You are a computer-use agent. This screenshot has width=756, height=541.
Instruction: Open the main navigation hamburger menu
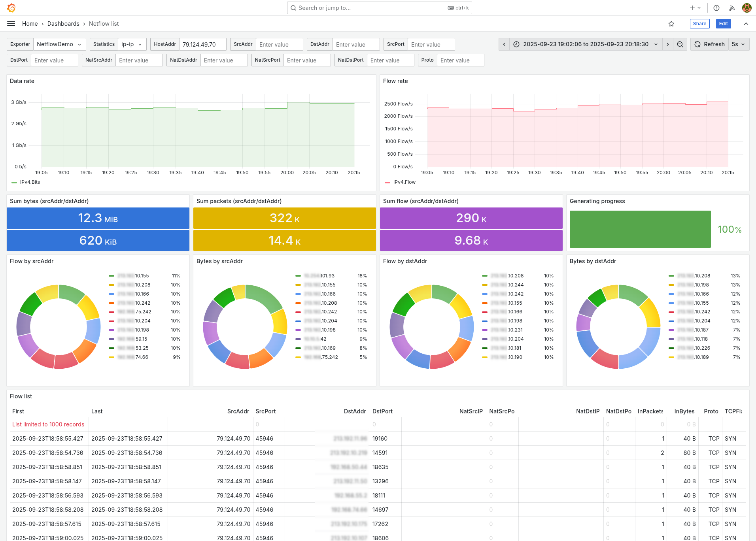(11, 24)
